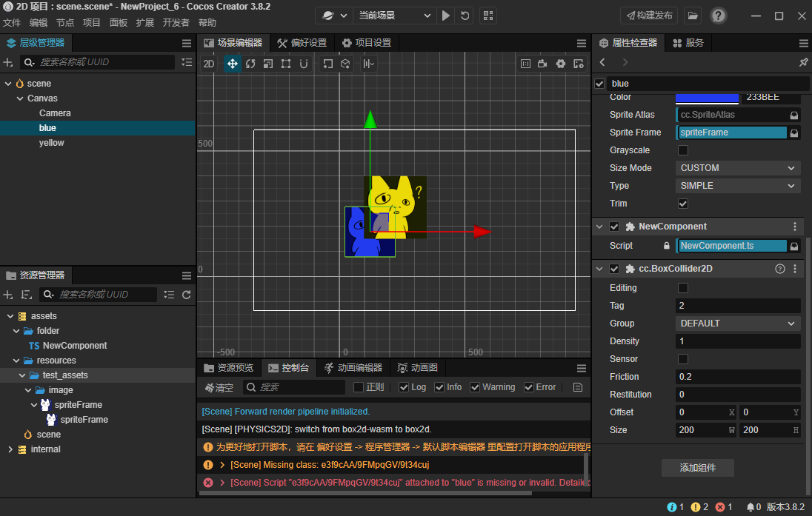Select the rect transform tool
The width and height of the screenshot is (812, 516).
coord(286,64)
